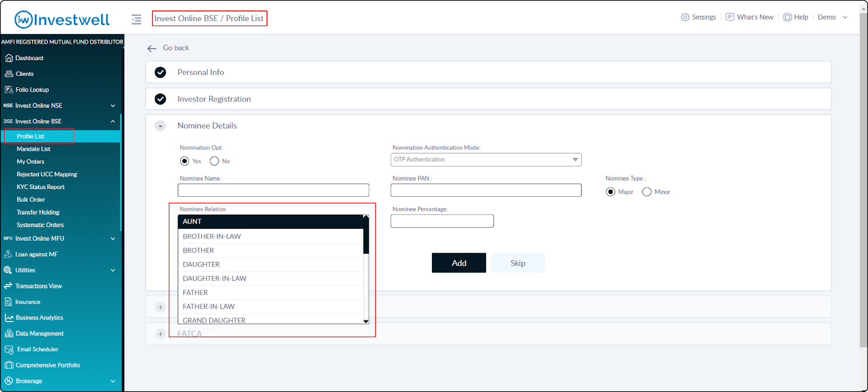The width and height of the screenshot is (868, 392).
Task: Click the Insurance icon in sidebar
Action: (x=8, y=302)
